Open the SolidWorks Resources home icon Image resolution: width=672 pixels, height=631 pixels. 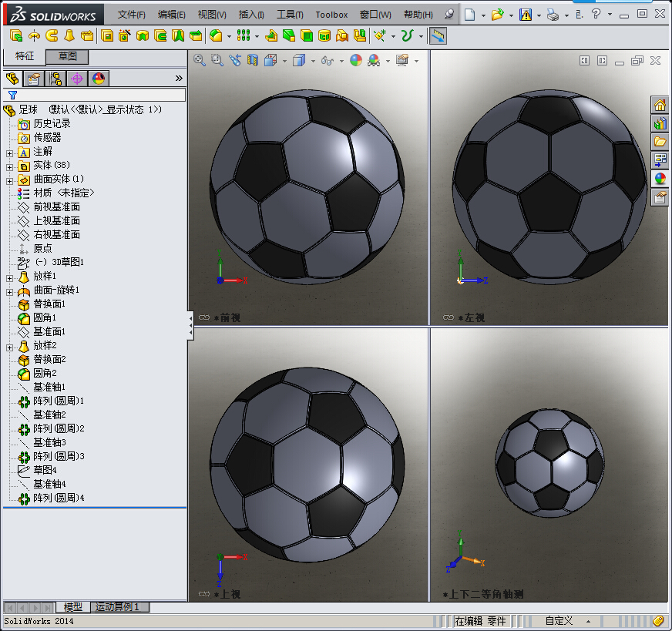[x=660, y=105]
